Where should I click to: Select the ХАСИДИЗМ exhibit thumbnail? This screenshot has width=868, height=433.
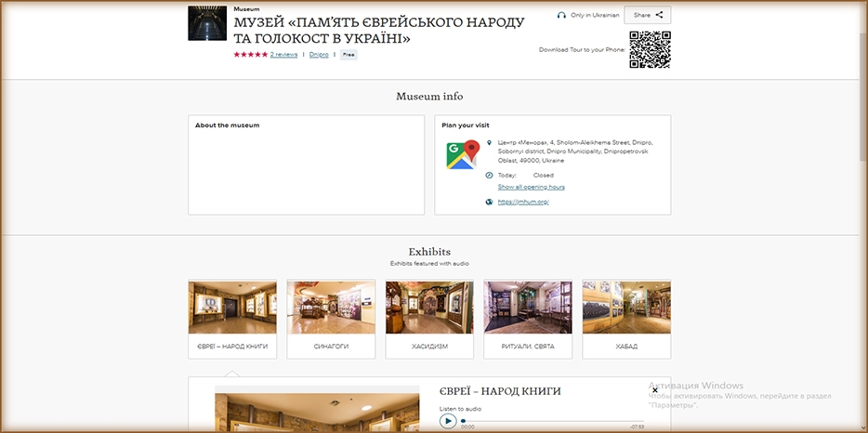pos(429,307)
